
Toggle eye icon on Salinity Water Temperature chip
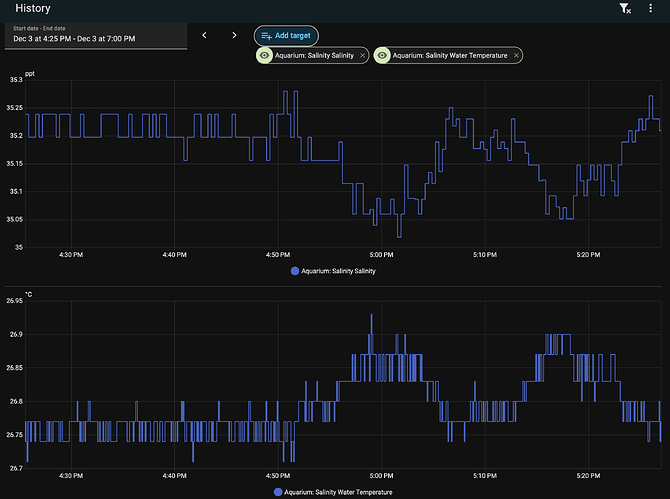pyautogui.click(x=383, y=56)
